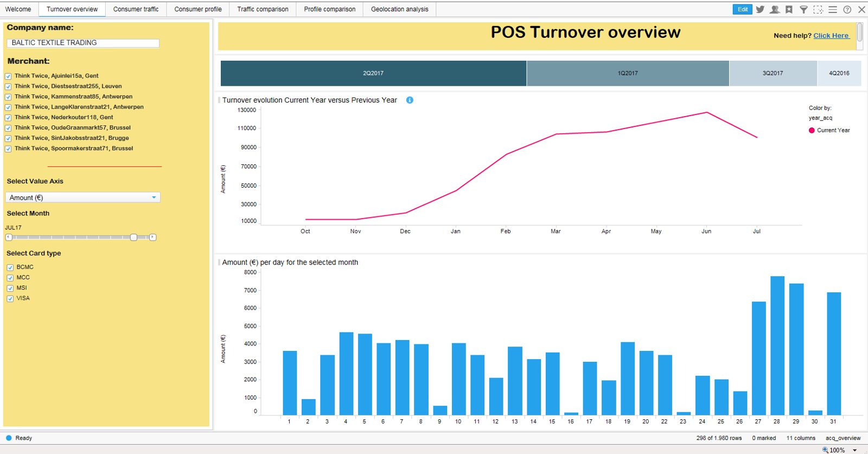Click the Select Month slider handle
This screenshot has width=868, height=454.
pos(133,237)
